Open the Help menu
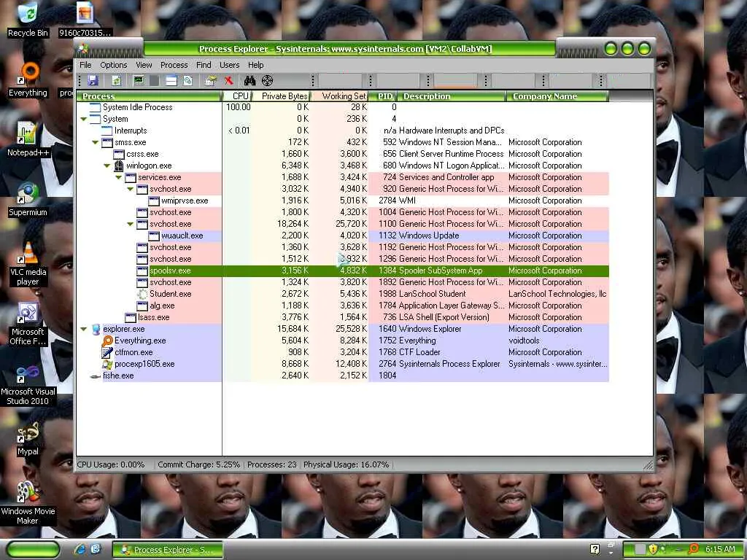The width and height of the screenshot is (747, 560). [255, 65]
